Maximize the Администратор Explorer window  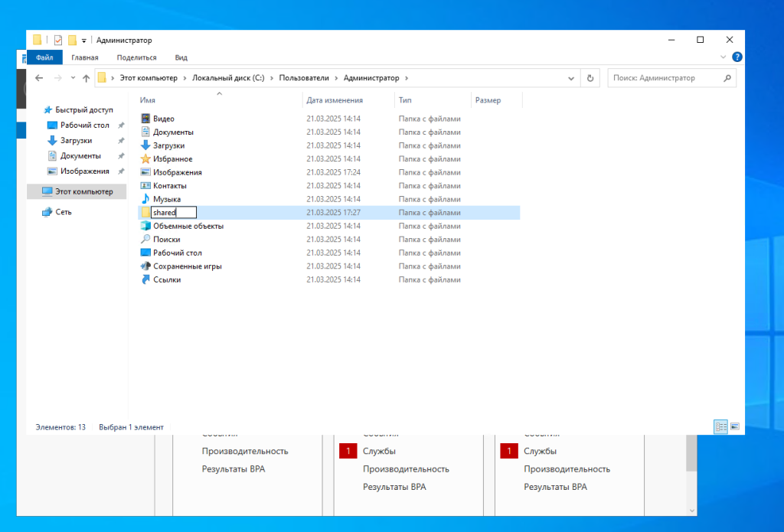pyautogui.click(x=700, y=40)
